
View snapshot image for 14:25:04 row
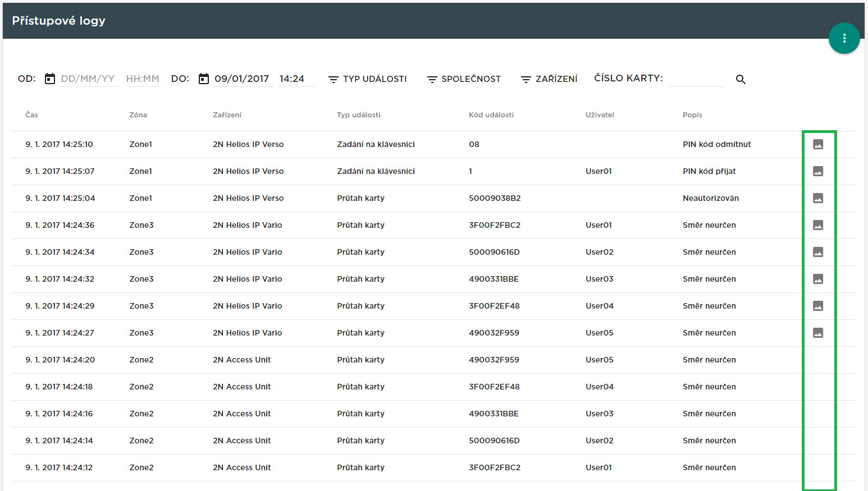coord(818,198)
